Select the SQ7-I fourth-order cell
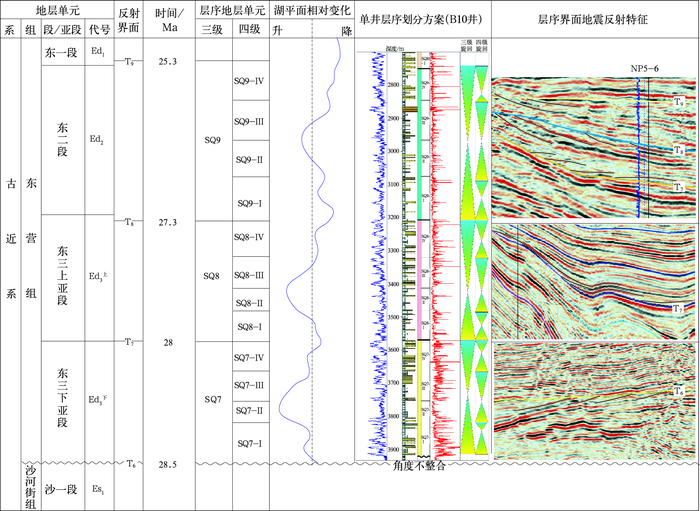 [248, 443]
